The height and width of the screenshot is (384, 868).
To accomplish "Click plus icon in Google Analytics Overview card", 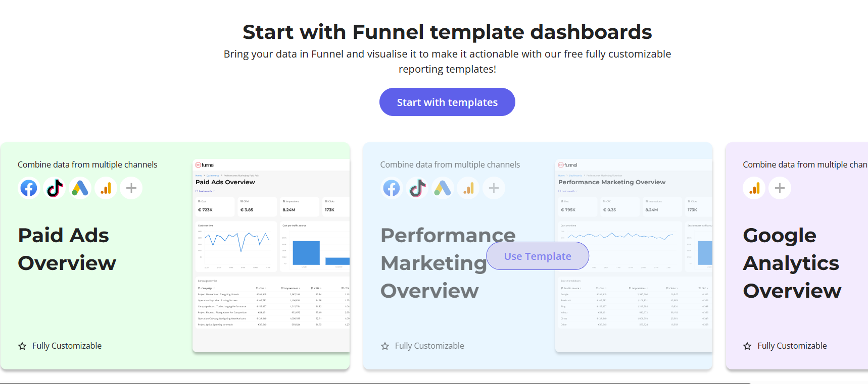I will 780,188.
